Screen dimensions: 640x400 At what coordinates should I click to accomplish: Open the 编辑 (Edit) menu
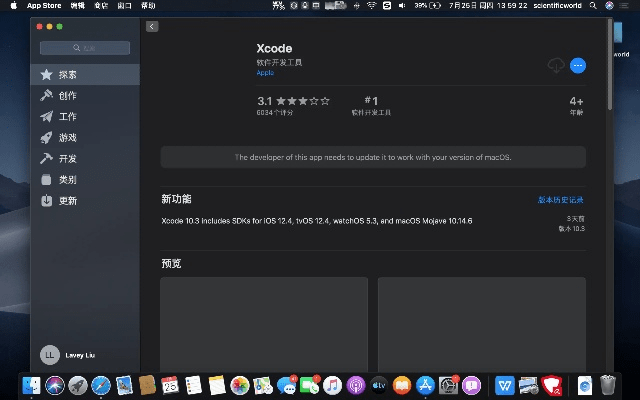tap(78, 6)
